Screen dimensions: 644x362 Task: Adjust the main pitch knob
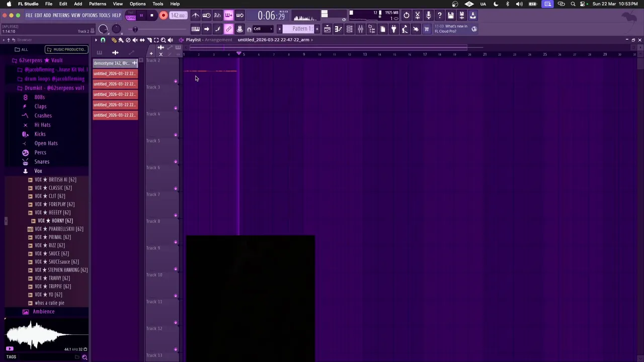(116, 29)
